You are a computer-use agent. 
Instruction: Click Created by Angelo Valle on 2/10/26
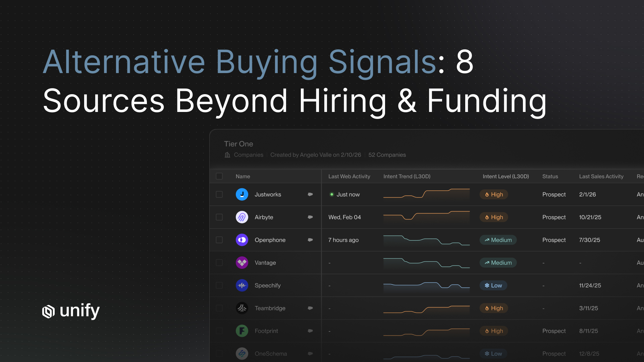pos(316,155)
